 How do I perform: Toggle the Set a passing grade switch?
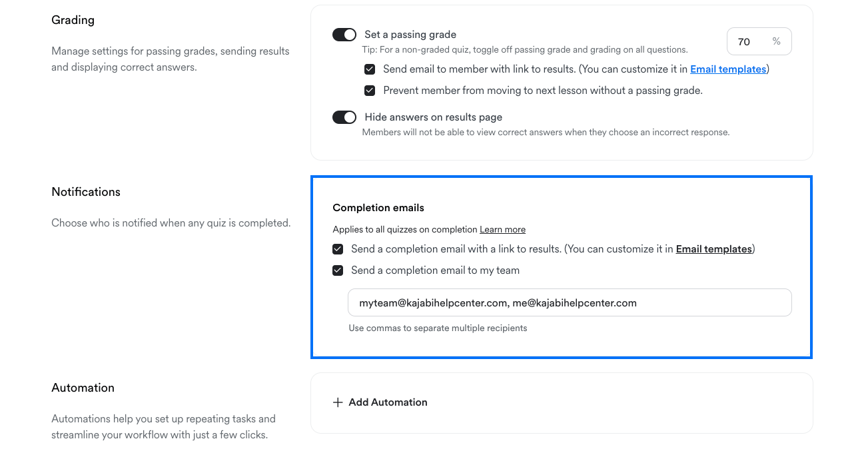coord(344,35)
